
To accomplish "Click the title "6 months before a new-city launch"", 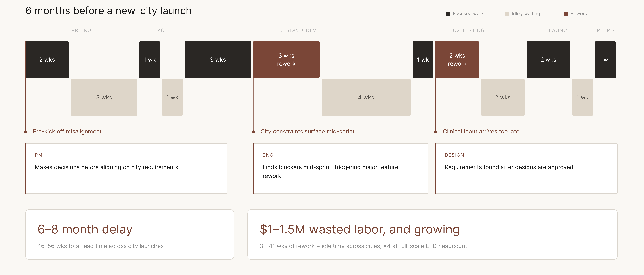I will 108,11.
